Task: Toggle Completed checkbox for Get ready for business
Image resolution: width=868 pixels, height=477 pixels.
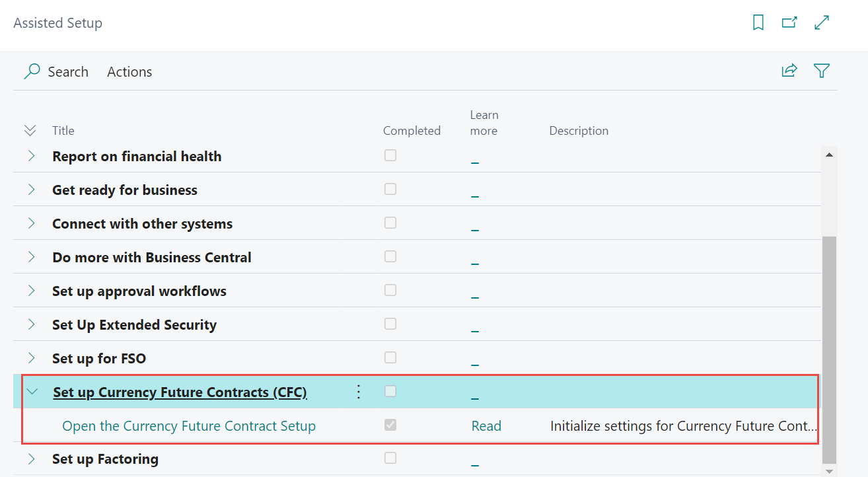Action: tap(390, 189)
